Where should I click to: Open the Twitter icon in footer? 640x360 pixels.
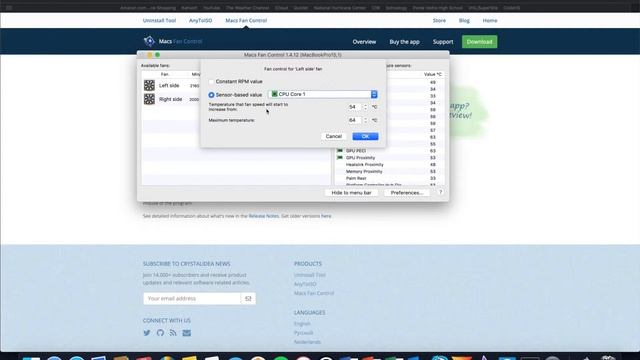[147, 333]
